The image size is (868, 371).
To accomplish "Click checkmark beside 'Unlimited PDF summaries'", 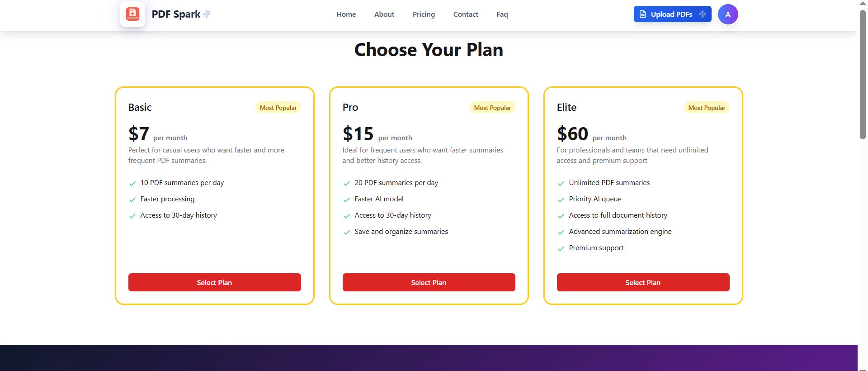I will click(x=561, y=183).
